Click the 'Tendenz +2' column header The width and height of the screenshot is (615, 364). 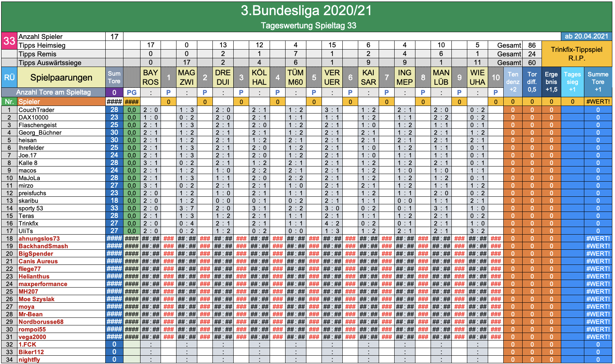513,82
